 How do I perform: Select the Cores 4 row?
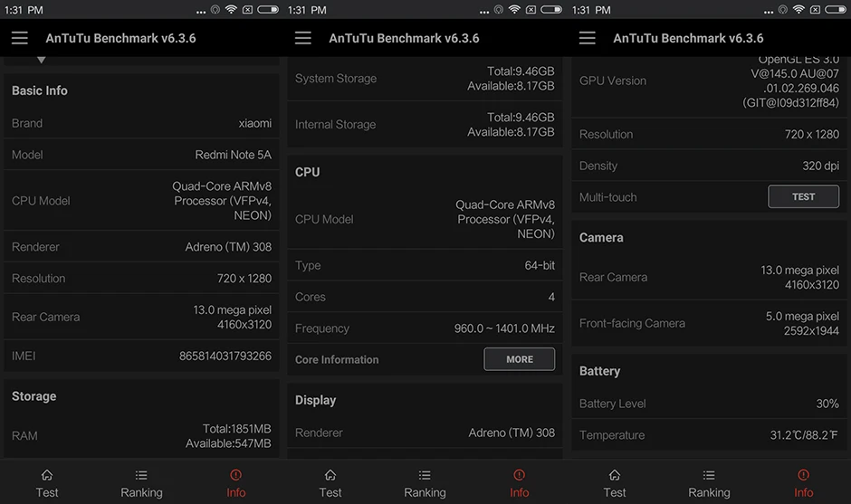425,297
